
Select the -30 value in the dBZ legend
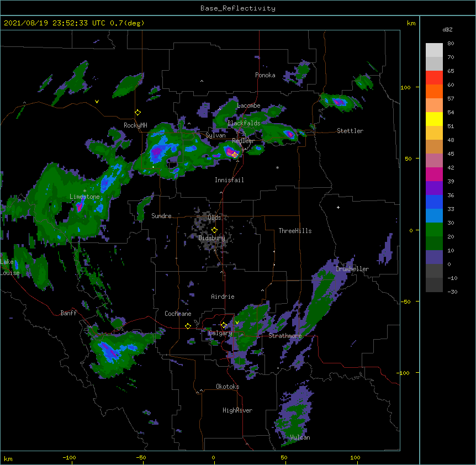tap(452, 292)
